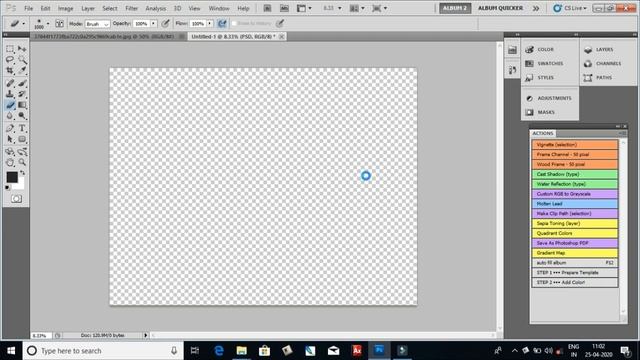Select the 3D Object Rotate tool

(10, 152)
